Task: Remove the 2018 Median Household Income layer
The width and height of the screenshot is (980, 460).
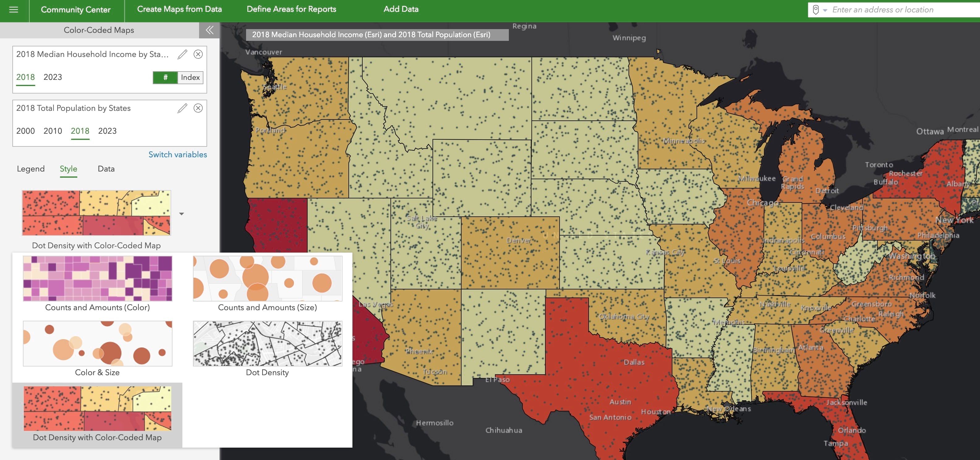Action: pyautogui.click(x=198, y=54)
